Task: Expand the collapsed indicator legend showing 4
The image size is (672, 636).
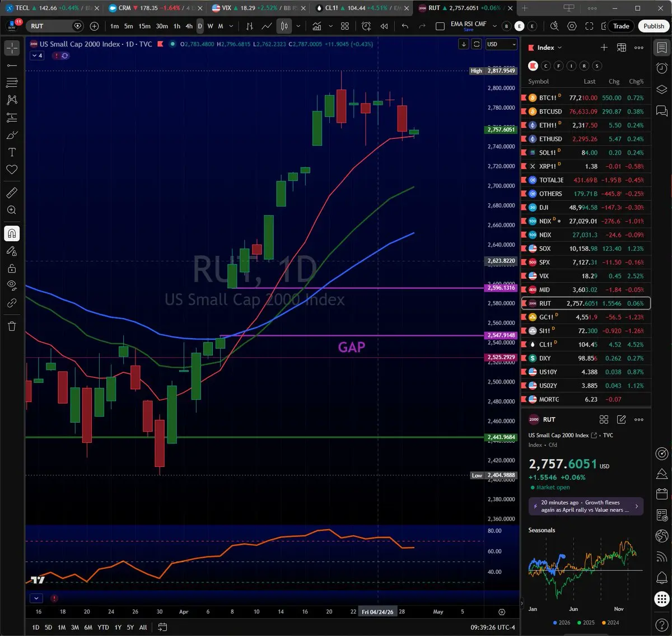Action: [37, 55]
